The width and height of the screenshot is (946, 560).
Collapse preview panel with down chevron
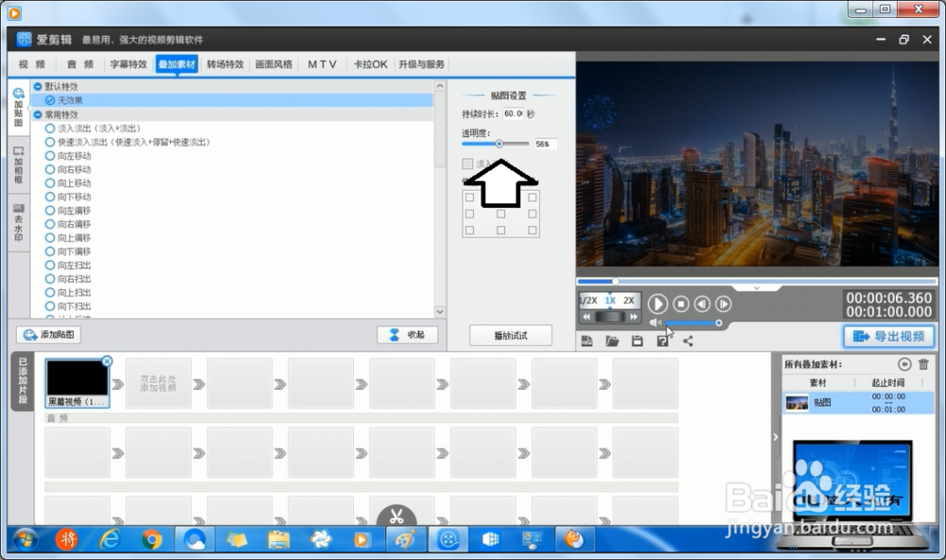(x=757, y=289)
